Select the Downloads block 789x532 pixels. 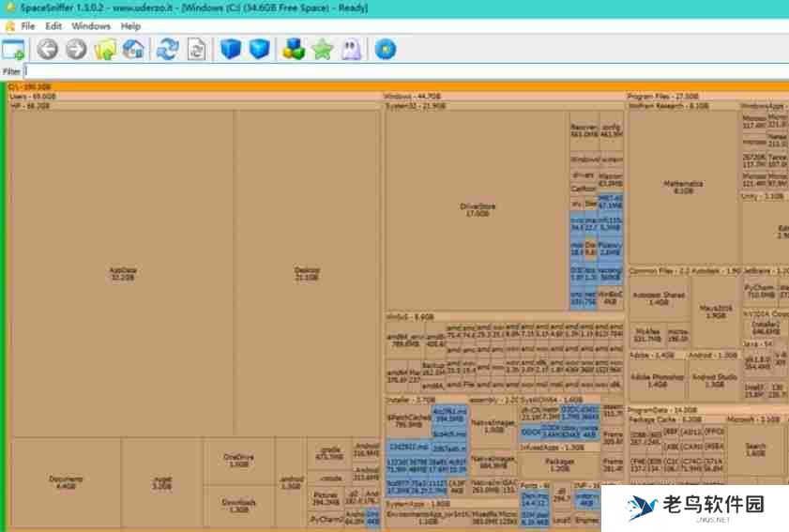point(238,506)
